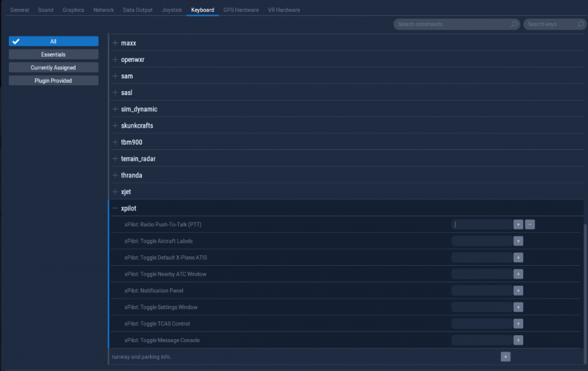The image size is (588, 371).
Task: Select the All commands filter
Action: [54, 42]
